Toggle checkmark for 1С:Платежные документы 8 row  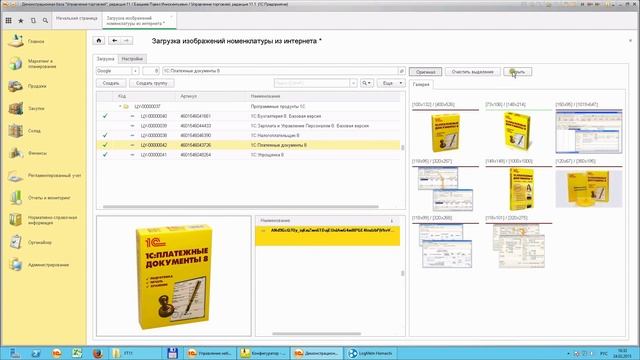click(105, 145)
